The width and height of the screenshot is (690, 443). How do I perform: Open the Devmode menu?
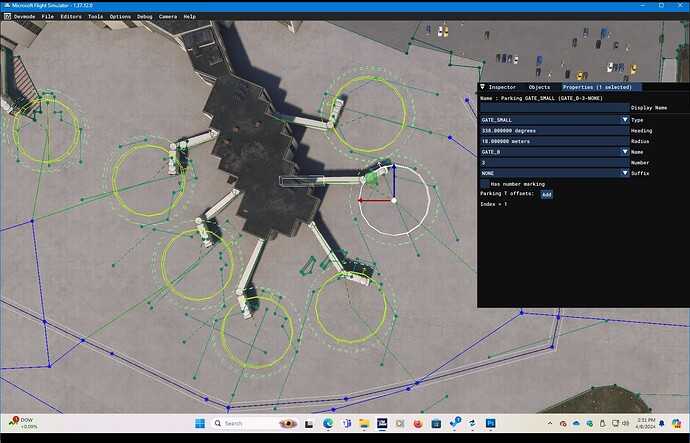coord(24,17)
